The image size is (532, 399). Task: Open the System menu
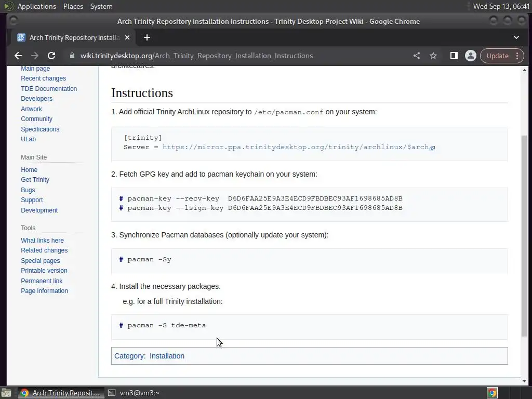(x=101, y=6)
